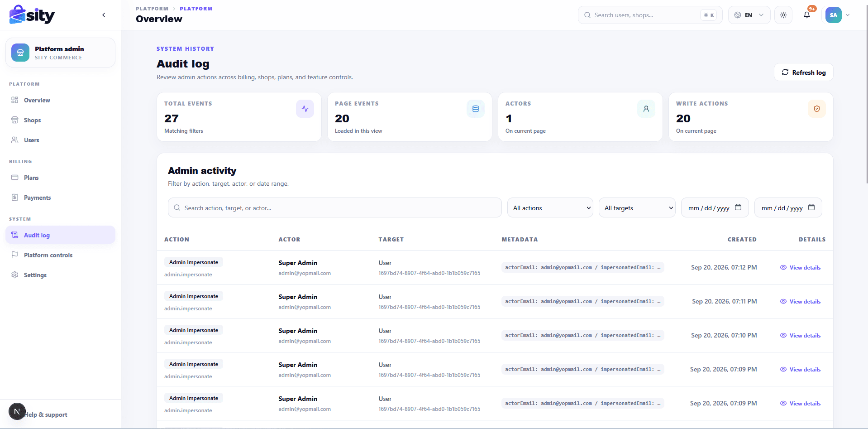Click the start date mm/dd/yyyy field
The width and height of the screenshot is (868, 429).
pyautogui.click(x=715, y=208)
